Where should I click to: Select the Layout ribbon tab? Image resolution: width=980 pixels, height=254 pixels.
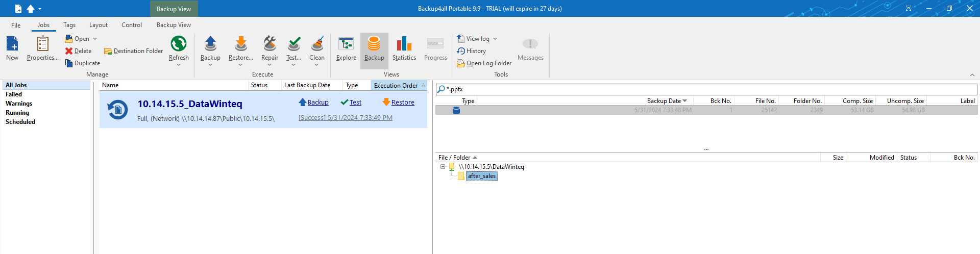pos(99,25)
